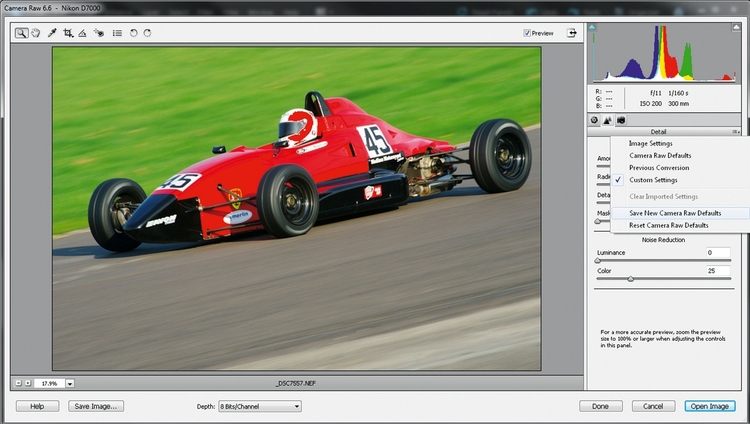Click the Open Image button

click(710, 406)
